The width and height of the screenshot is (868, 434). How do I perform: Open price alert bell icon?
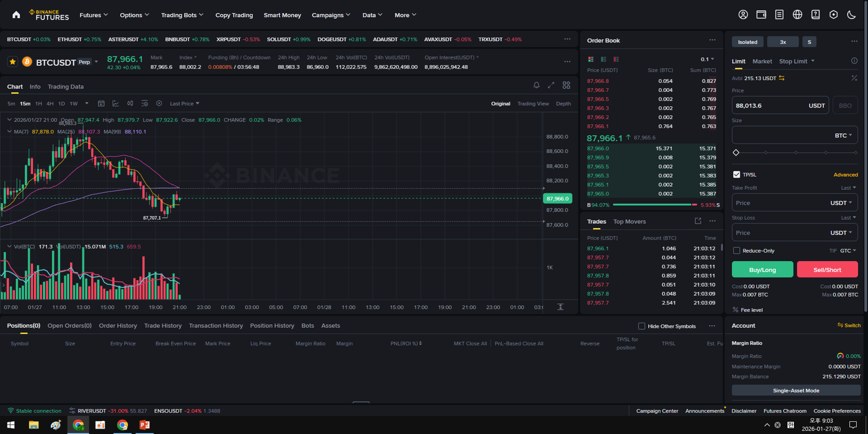pyautogui.click(x=536, y=85)
